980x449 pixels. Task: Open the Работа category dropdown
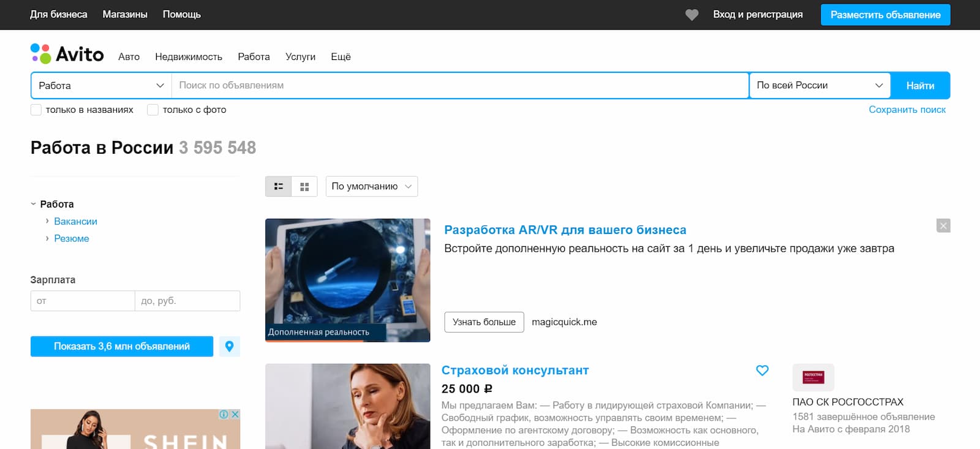coord(101,86)
